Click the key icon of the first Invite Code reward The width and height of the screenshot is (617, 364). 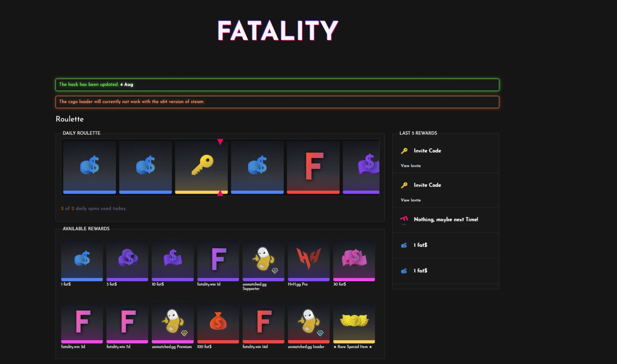[x=404, y=151]
